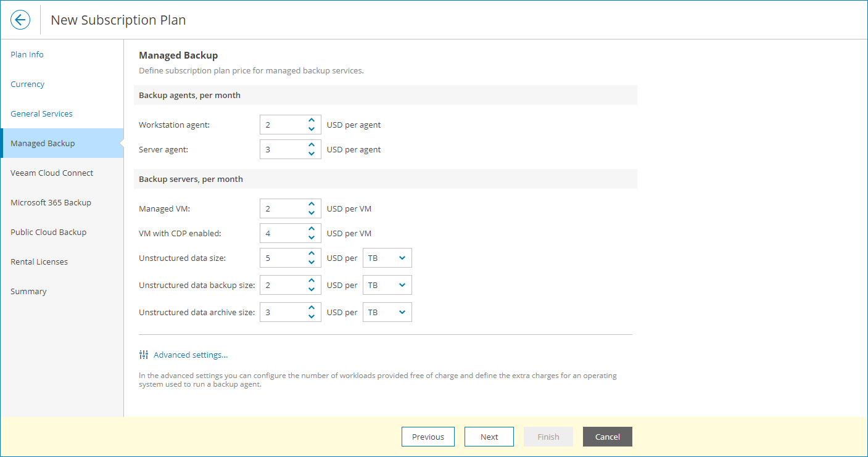868x457 pixels.
Task: Increase Workstation agent price with up arrow
Action: [x=312, y=121]
